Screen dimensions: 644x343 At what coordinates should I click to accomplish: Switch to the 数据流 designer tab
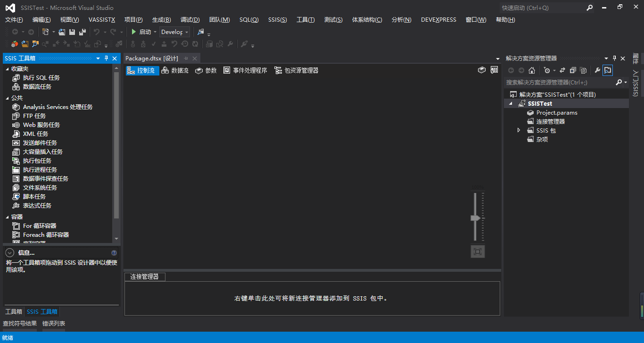point(175,70)
